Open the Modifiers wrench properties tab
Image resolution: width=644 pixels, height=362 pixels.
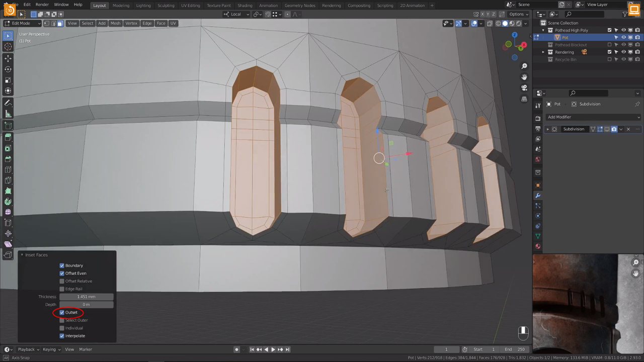[538, 196]
